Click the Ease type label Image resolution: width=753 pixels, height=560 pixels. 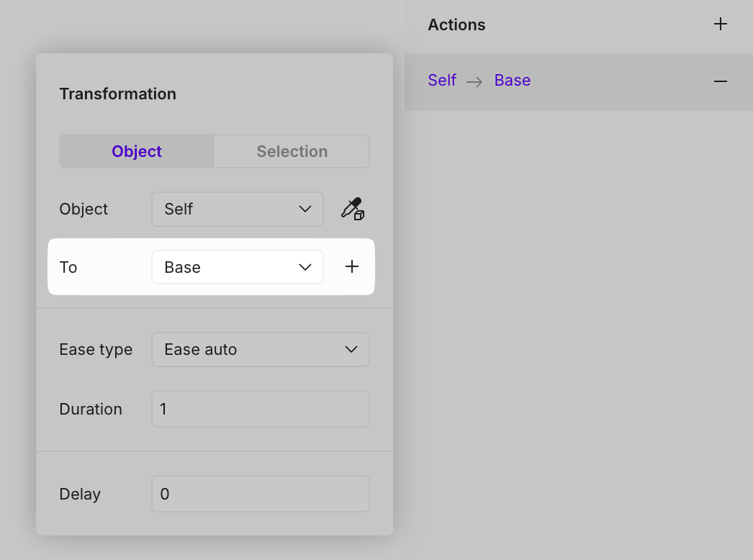(96, 350)
